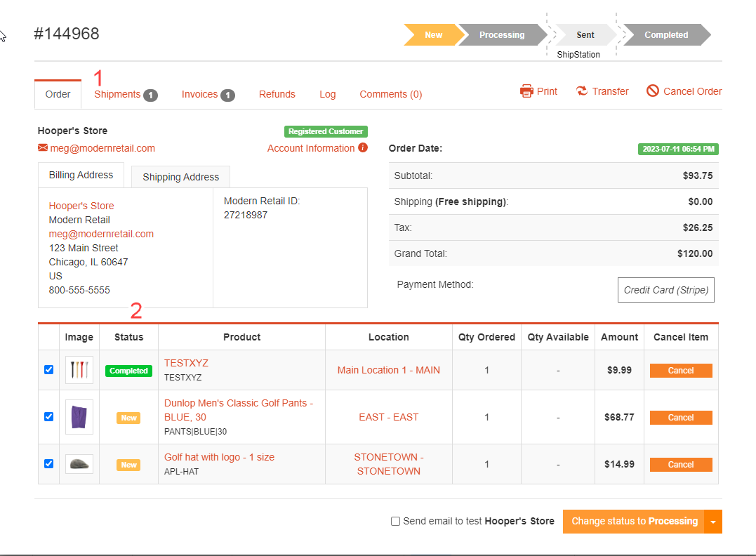The image size is (756, 556).
Task: Open the Comments (0) tab
Action: 390,95
